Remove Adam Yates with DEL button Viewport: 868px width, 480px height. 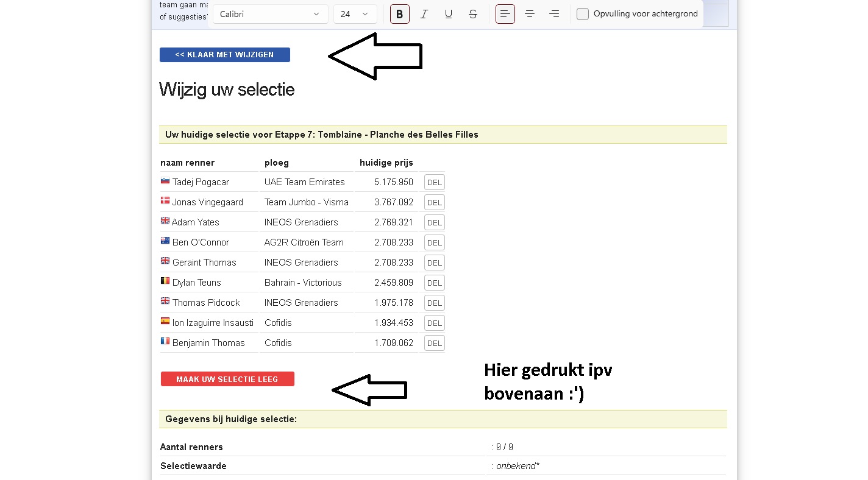[435, 222]
